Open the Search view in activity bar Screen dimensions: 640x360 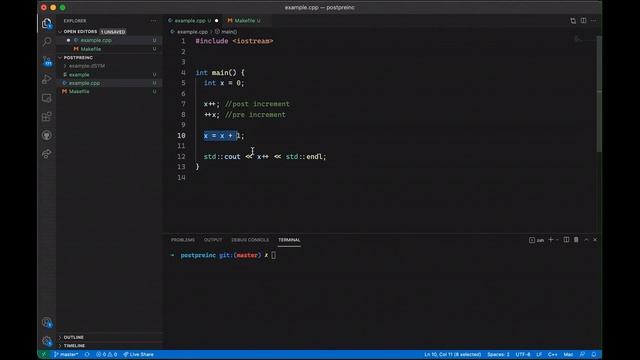tap(47, 42)
